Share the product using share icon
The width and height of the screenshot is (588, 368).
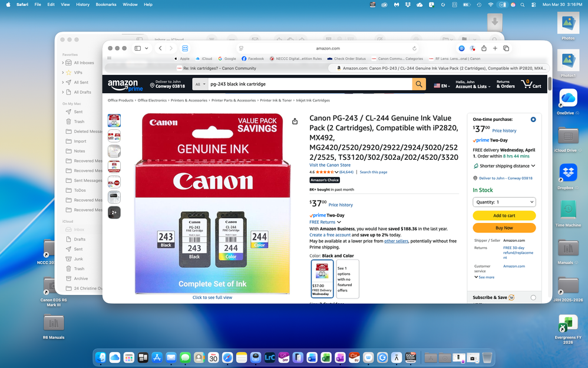[x=295, y=121]
